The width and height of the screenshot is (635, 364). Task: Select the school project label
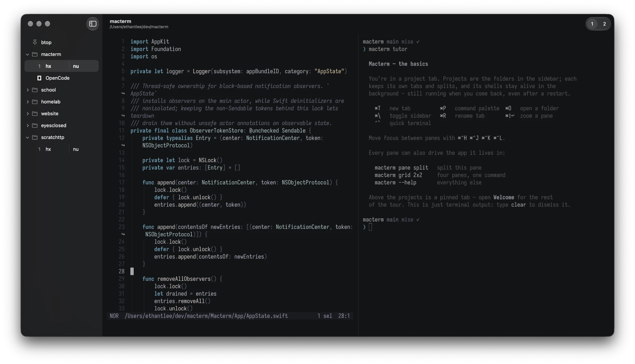(x=48, y=90)
